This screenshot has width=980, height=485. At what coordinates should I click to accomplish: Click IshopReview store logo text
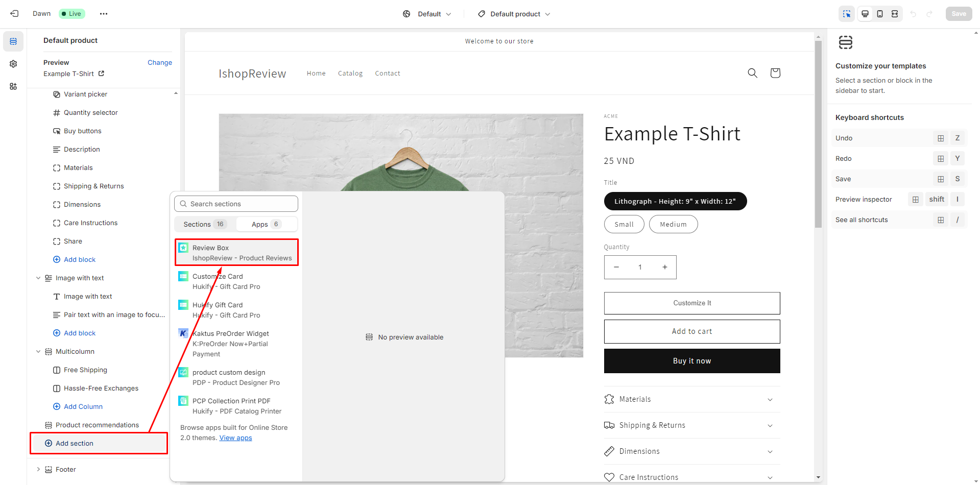click(252, 74)
